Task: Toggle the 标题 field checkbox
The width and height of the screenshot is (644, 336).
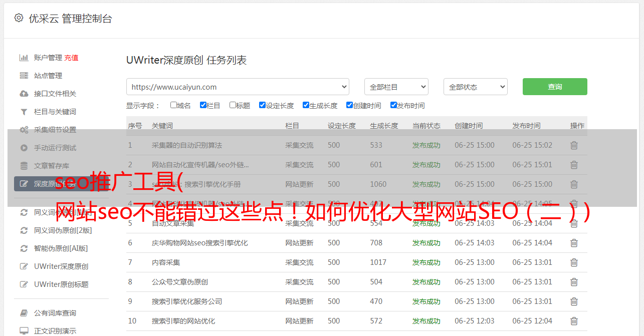Action: (x=233, y=105)
